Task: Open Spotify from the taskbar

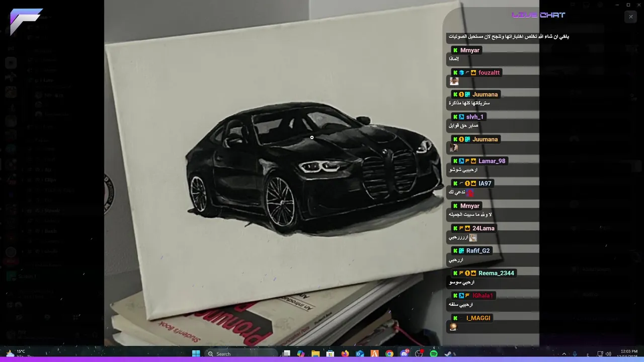Action: click(434, 354)
